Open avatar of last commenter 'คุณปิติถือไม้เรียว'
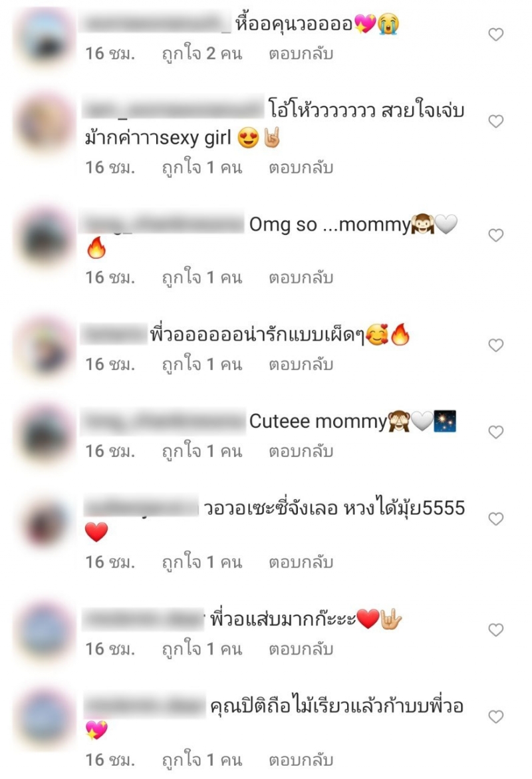Viewport: 532px width, 779px height. point(45,718)
